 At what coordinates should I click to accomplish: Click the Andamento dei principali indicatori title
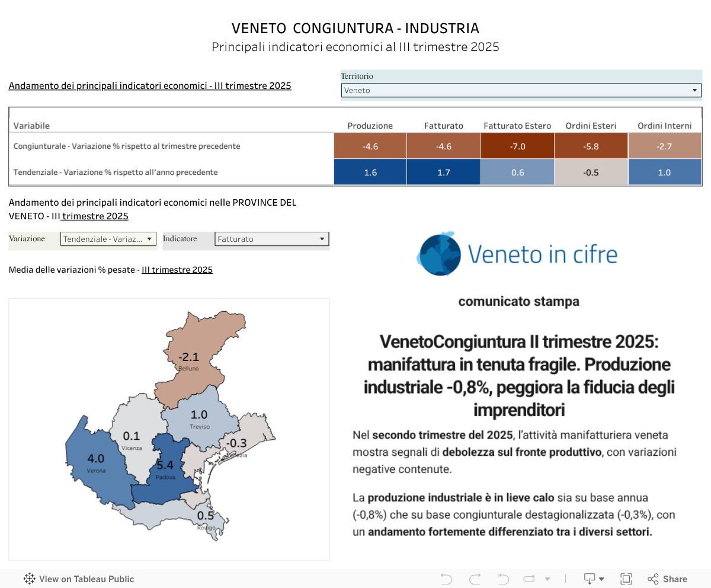pos(150,85)
